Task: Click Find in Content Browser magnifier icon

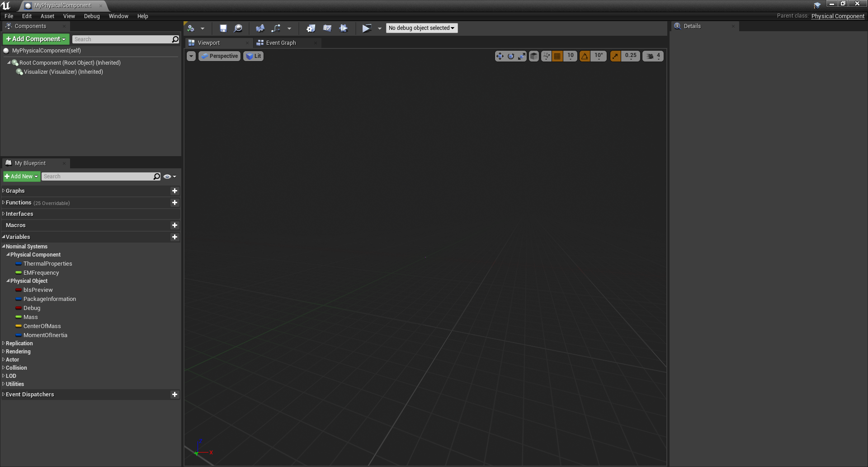Action: [x=238, y=28]
